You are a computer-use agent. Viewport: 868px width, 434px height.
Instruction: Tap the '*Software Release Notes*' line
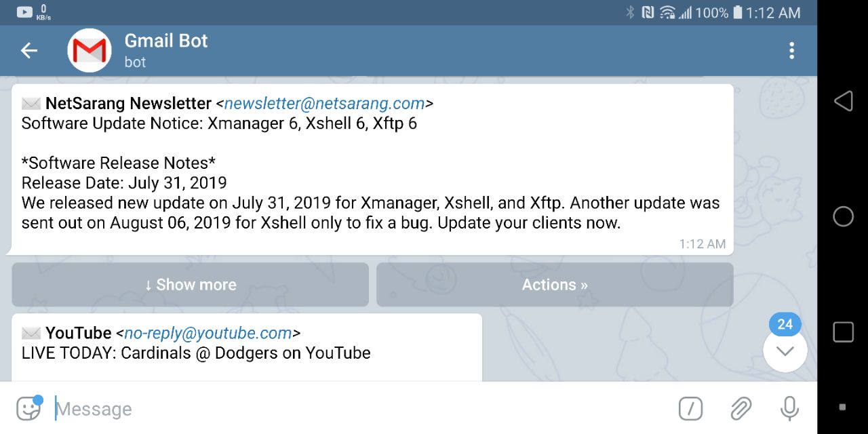pos(119,163)
